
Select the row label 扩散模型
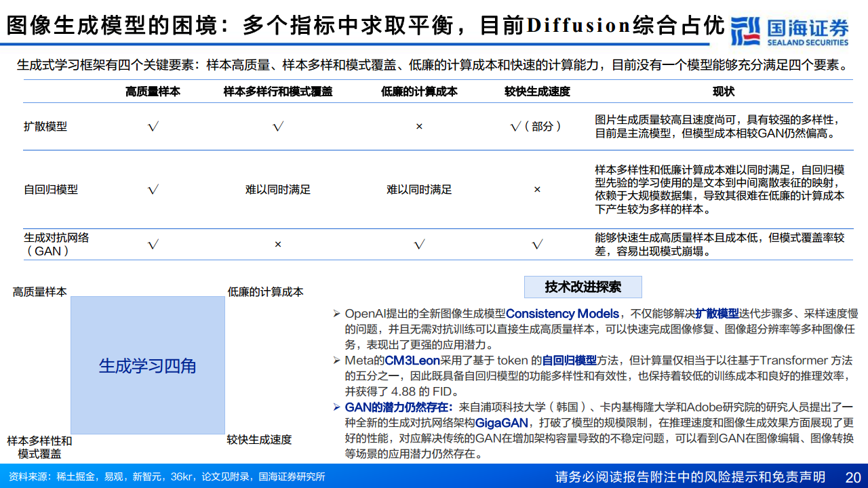tap(45, 127)
